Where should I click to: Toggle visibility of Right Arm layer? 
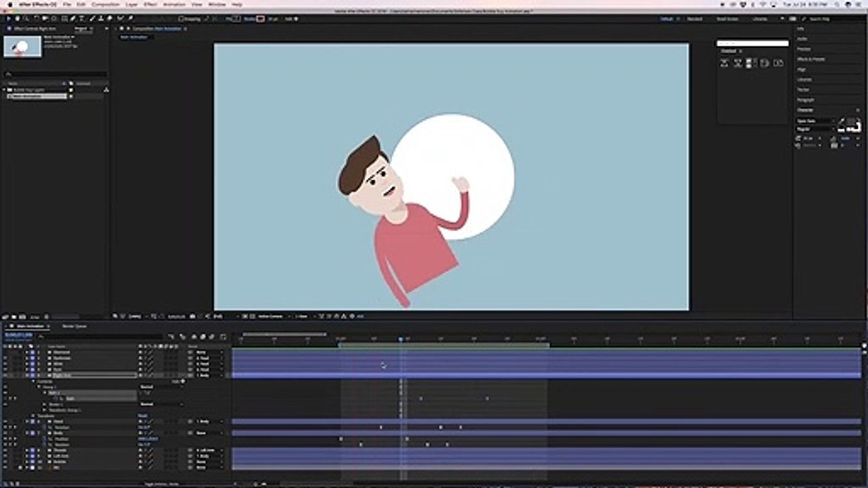pos(5,375)
